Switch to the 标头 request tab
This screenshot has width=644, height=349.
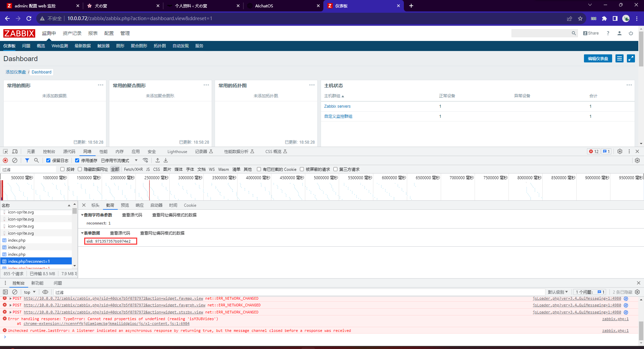(95, 205)
